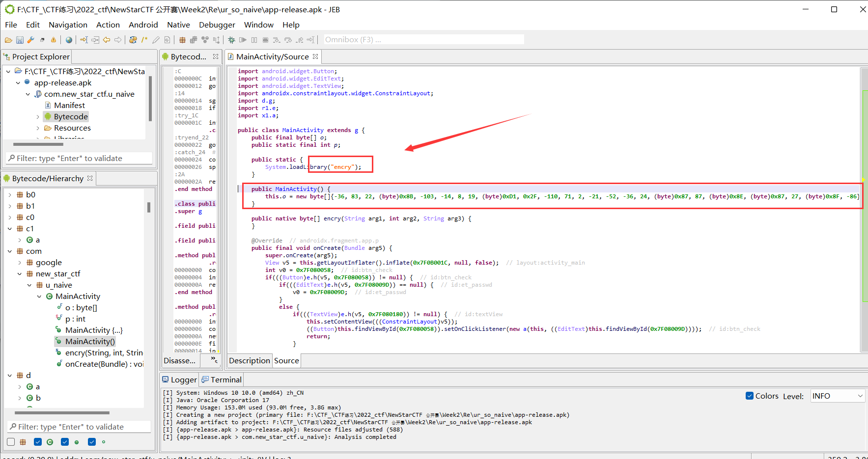Expand the Resources folder in Project Explorer
Image resolution: width=868 pixels, height=459 pixels.
point(38,128)
